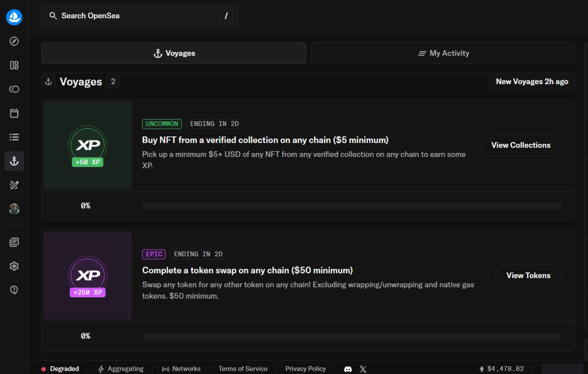Open the Privacy Policy link
Screen dimensions: 588x374
point(305,369)
